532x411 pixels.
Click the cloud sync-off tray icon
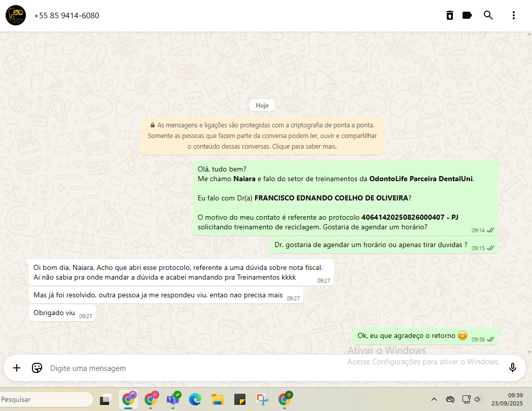pyautogui.click(x=450, y=399)
